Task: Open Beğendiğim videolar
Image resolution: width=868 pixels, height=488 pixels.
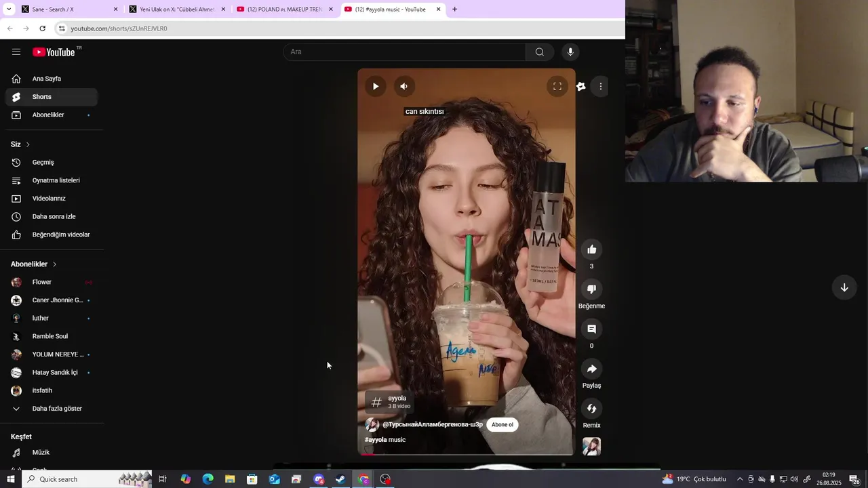Action: 52,235
